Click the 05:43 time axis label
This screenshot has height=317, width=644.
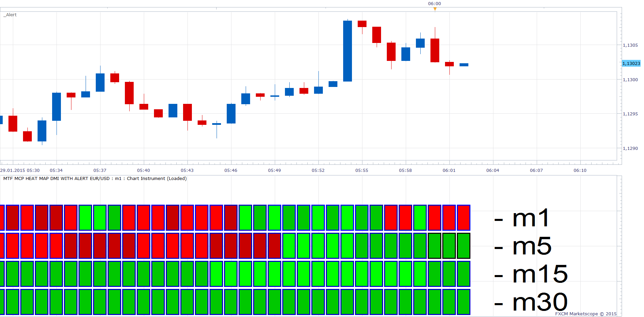[187, 170]
